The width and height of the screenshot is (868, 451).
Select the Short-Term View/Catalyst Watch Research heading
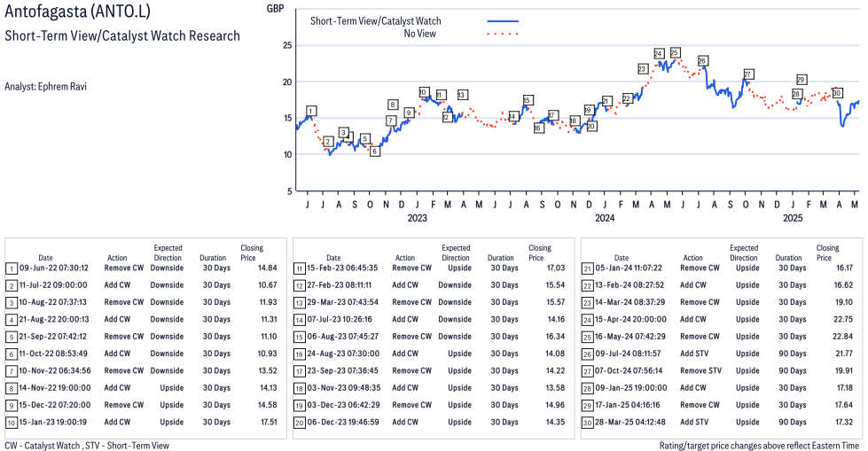pos(122,36)
